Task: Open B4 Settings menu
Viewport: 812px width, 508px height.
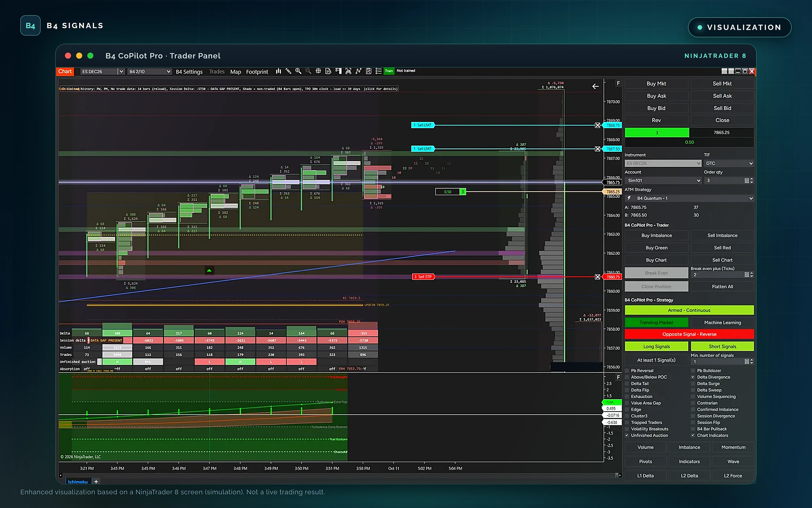Action: click(189, 71)
